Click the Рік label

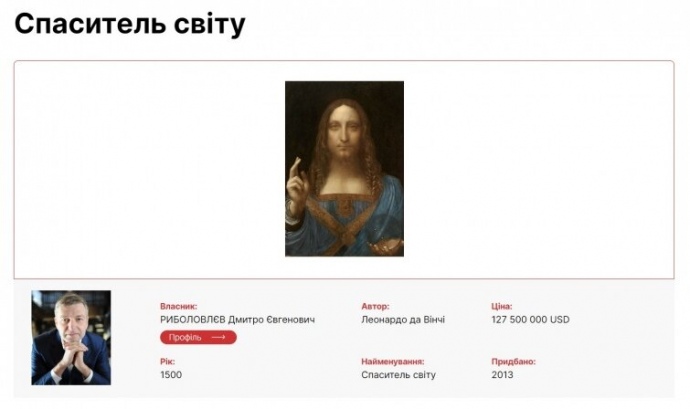tap(167, 361)
